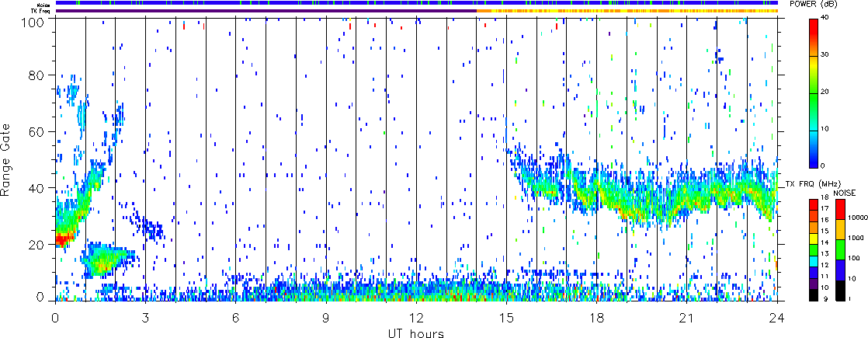Click the red band of the POWER color bar
This screenshot has width=868, height=338.
point(815,30)
